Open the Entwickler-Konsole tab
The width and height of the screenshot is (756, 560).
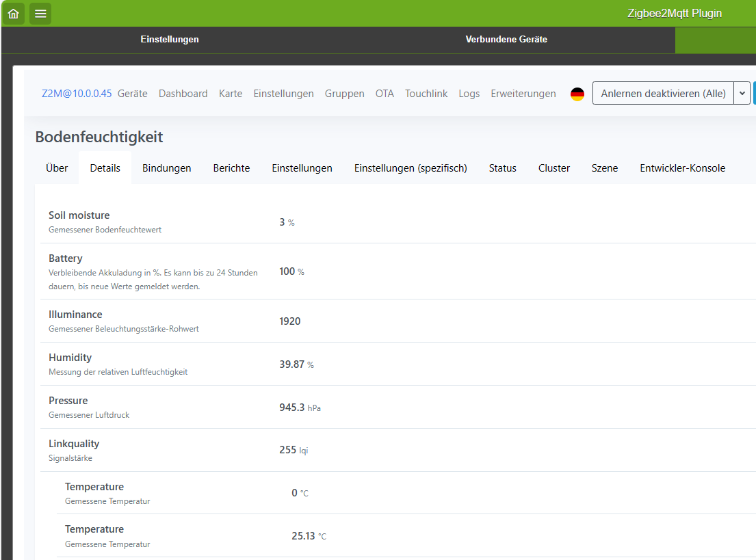coord(682,168)
